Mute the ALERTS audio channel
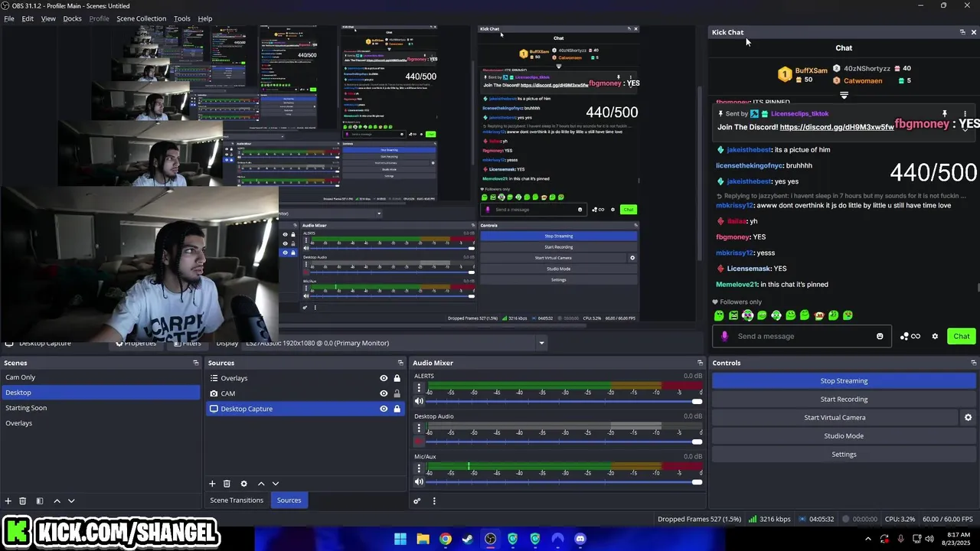The height and width of the screenshot is (551, 980). (419, 401)
